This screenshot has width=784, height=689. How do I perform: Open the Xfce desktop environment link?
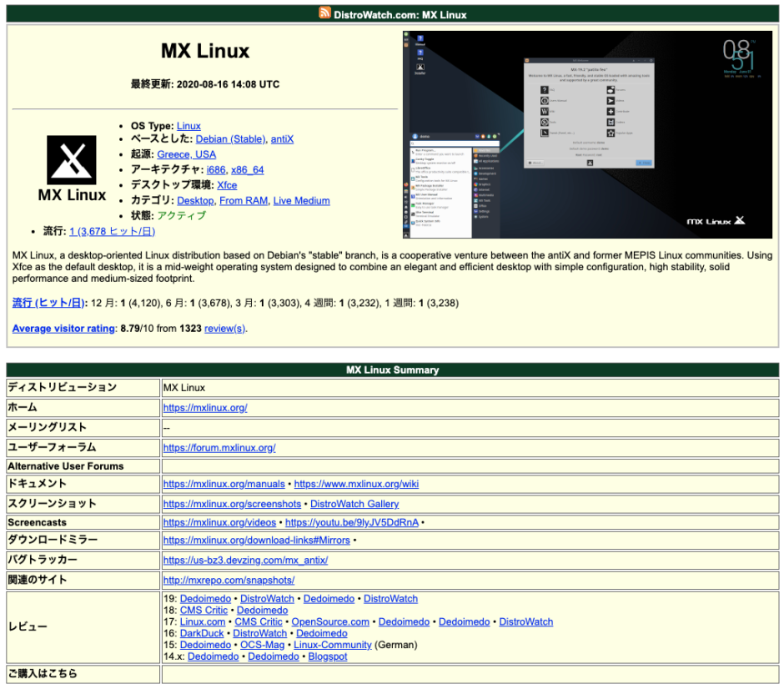click(227, 185)
